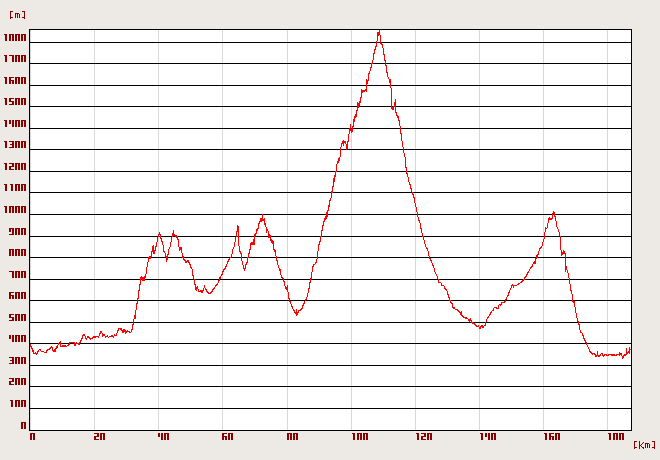Click the end of the red profile line at far right
The width and height of the screenshot is (660, 460).
pyautogui.click(x=630, y=348)
